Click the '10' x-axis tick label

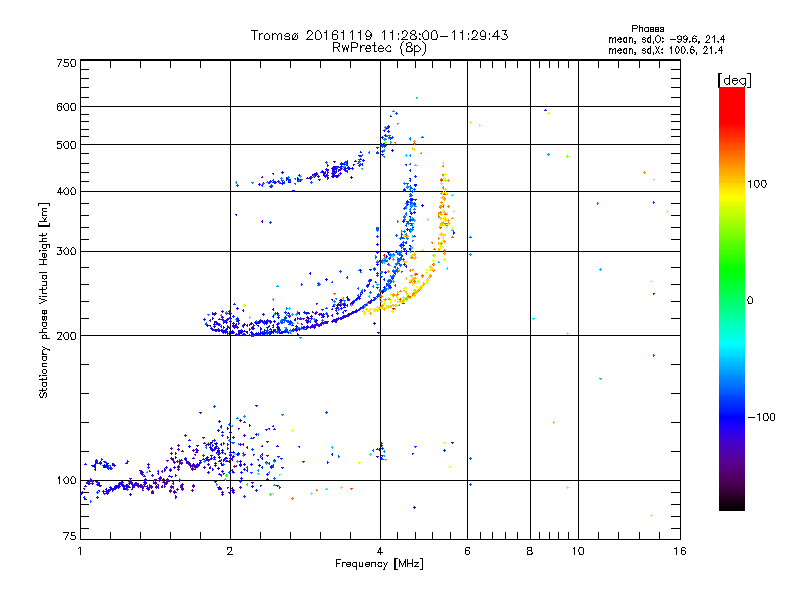578,551
